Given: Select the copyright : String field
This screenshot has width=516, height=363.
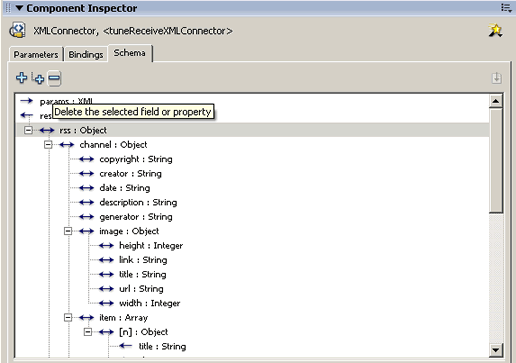Looking at the screenshot, I should pyautogui.click(x=136, y=159).
